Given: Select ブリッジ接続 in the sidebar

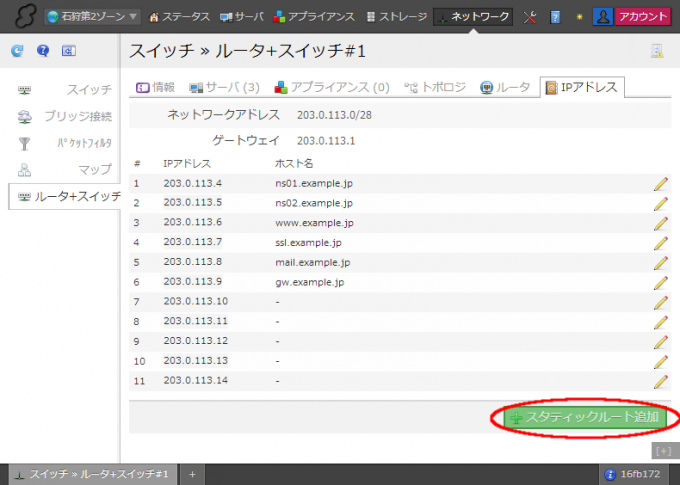Looking at the screenshot, I should pyautogui.click(x=67, y=117).
